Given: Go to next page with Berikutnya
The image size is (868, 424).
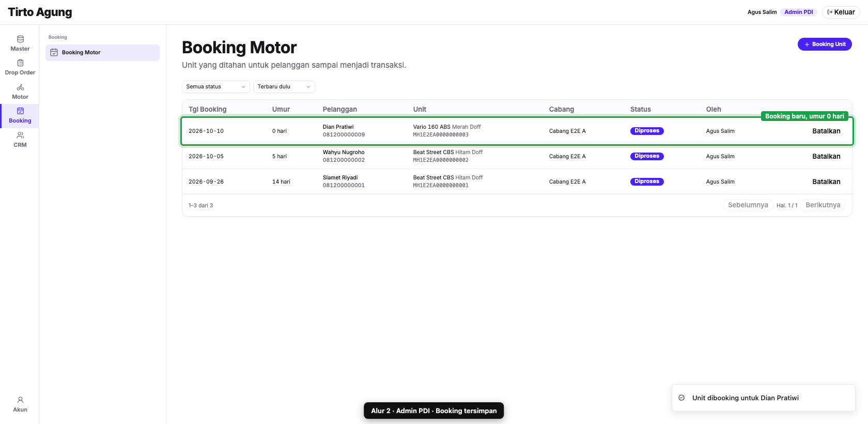Looking at the screenshot, I should click(x=823, y=205).
